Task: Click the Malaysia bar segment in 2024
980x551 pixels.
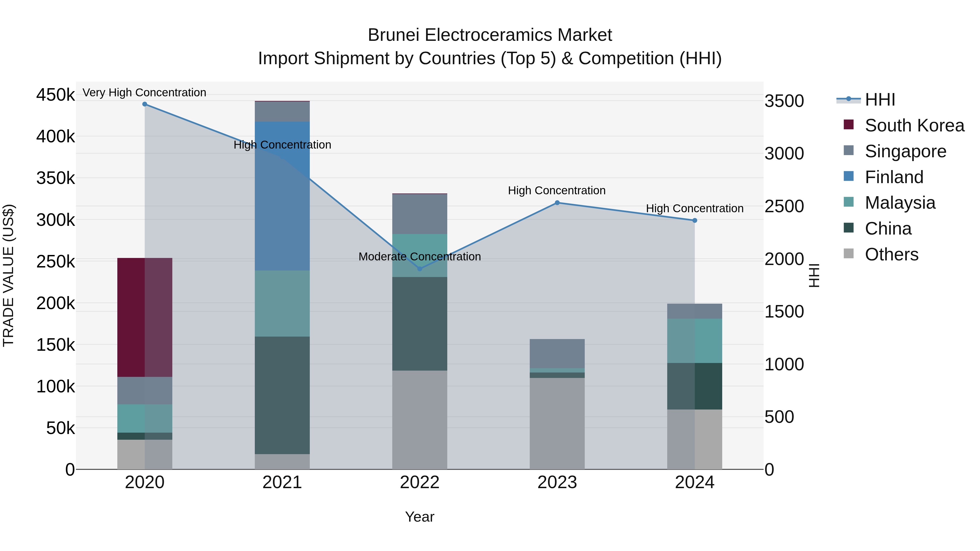Action: tap(695, 341)
